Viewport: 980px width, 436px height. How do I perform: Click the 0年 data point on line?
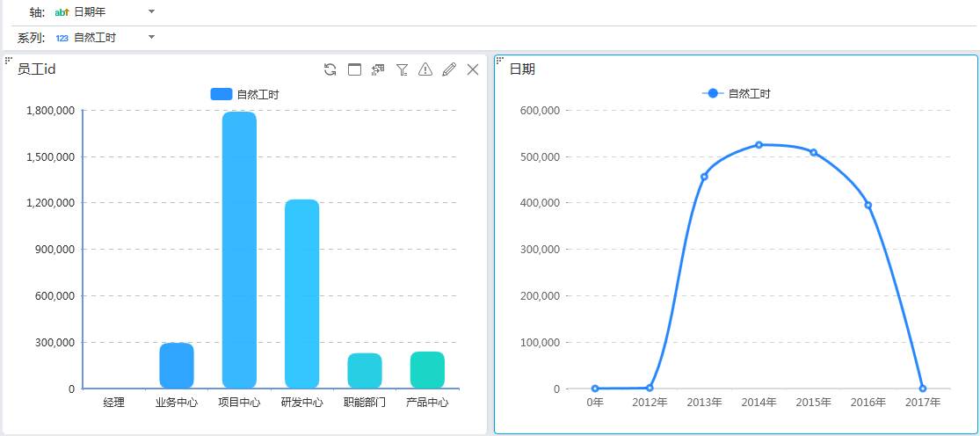(595, 389)
